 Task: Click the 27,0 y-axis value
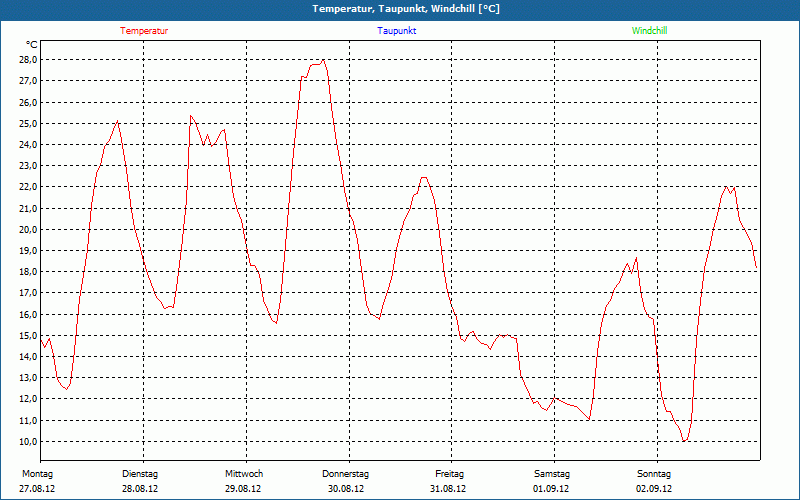[29, 81]
